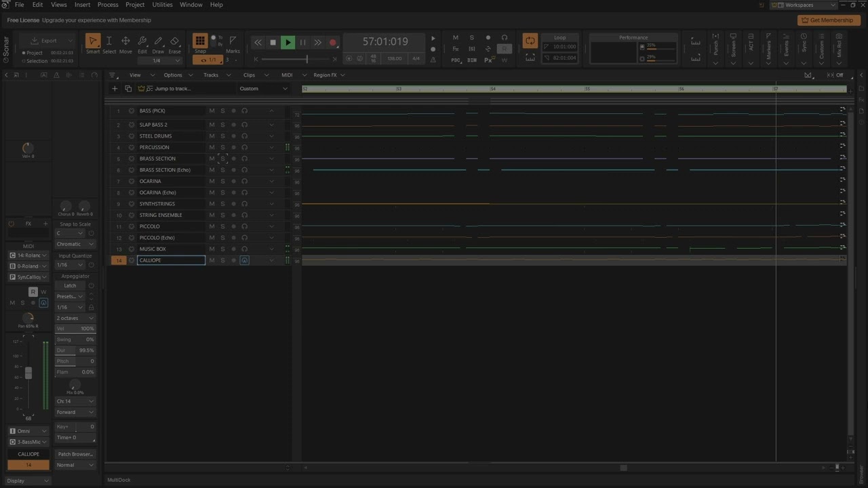Image resolution: width=868 pixels, height=488 pixels.
Task: Open the Forward channel mode dropdown
Action: [x=75, y=412]
